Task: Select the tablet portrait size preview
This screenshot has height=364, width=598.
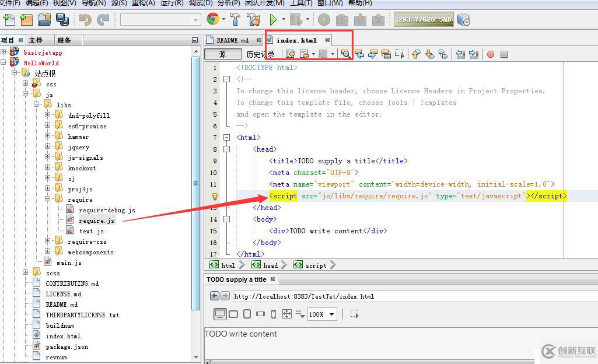Action: [x=247, y=314]
